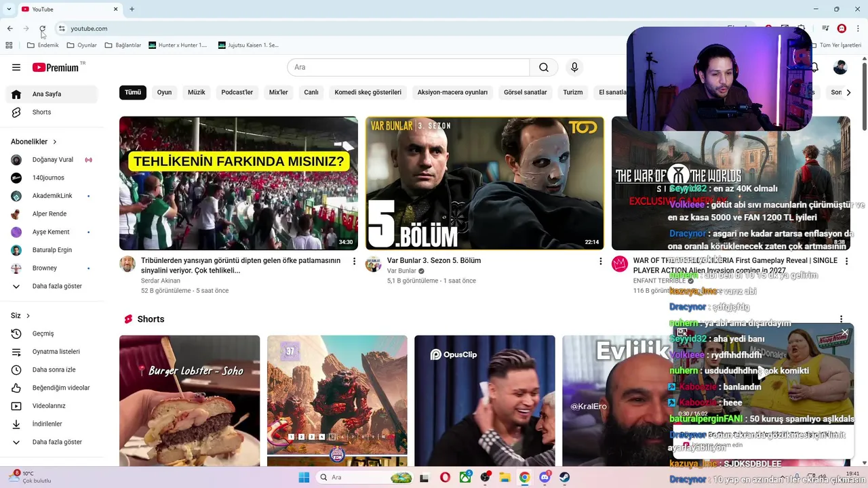
Task: Open Var Bunlar channel avatar
Action: (374, 264)
